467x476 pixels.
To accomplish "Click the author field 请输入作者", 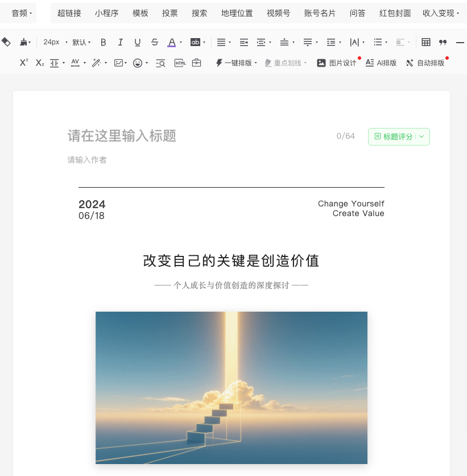I will (x=87, y=160).
